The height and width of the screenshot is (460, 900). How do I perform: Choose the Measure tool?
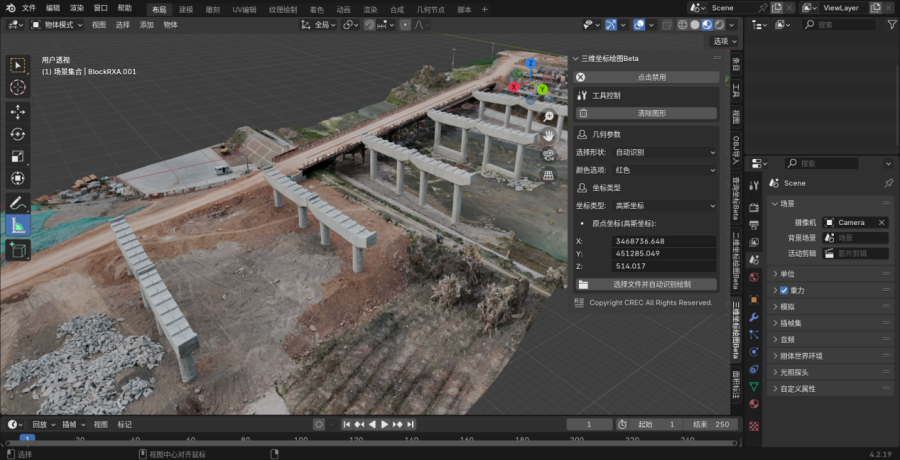pyautogui.click(x=18, y=226)
